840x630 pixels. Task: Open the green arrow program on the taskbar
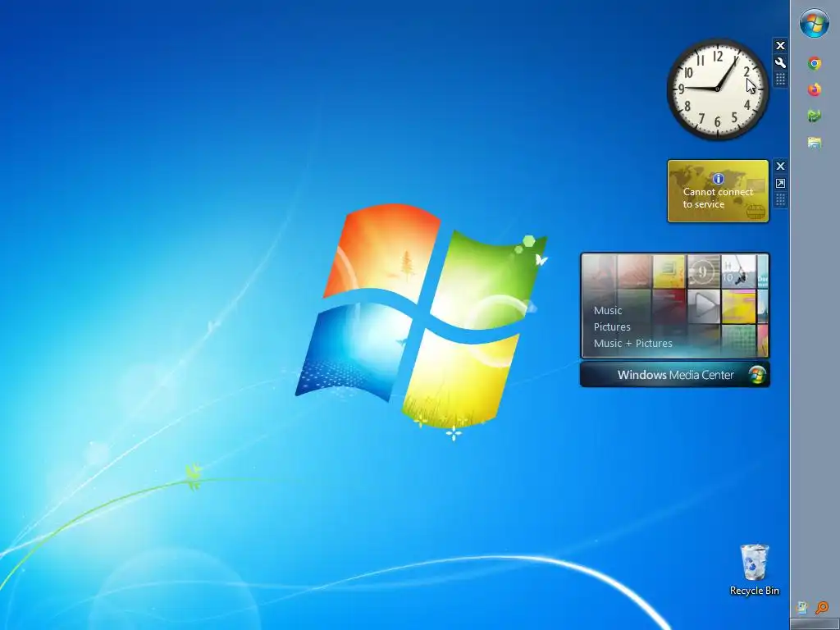coord(815,115)
